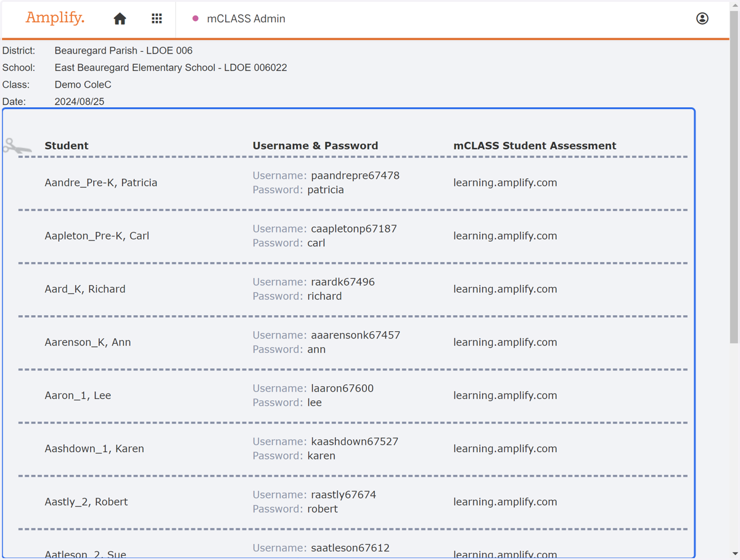The width and height of the screenshot is (740, 560).
Task: Open the apps grid menu
Action: point(157,19)
